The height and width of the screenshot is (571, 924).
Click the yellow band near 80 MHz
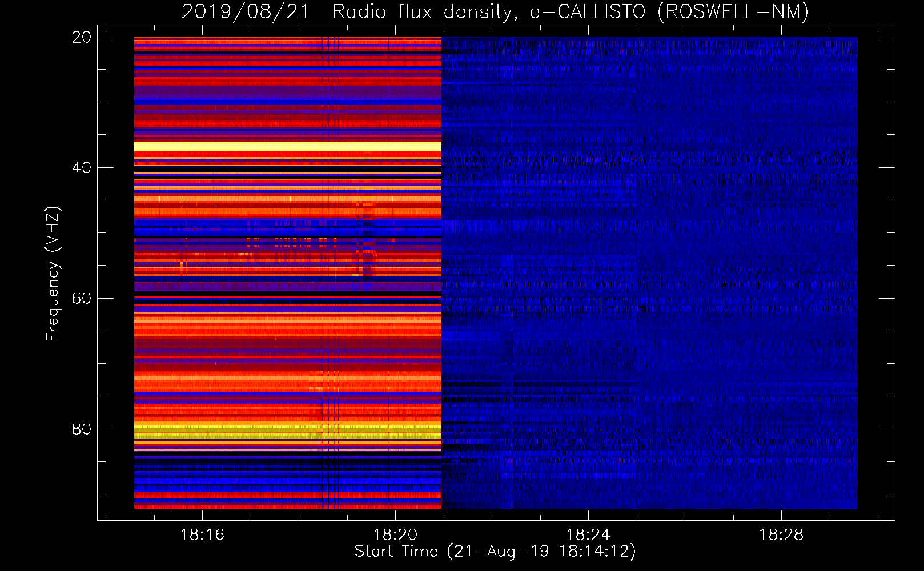(288, 429)
